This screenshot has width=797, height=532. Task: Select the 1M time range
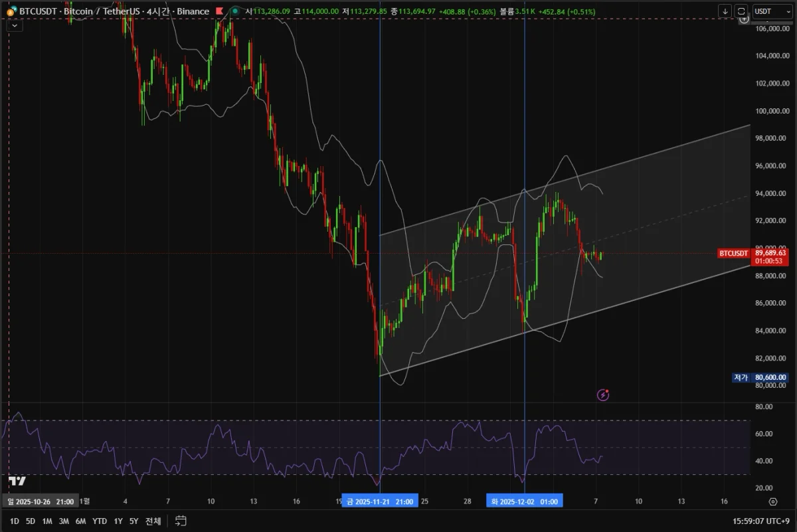[x=47, y=521]
